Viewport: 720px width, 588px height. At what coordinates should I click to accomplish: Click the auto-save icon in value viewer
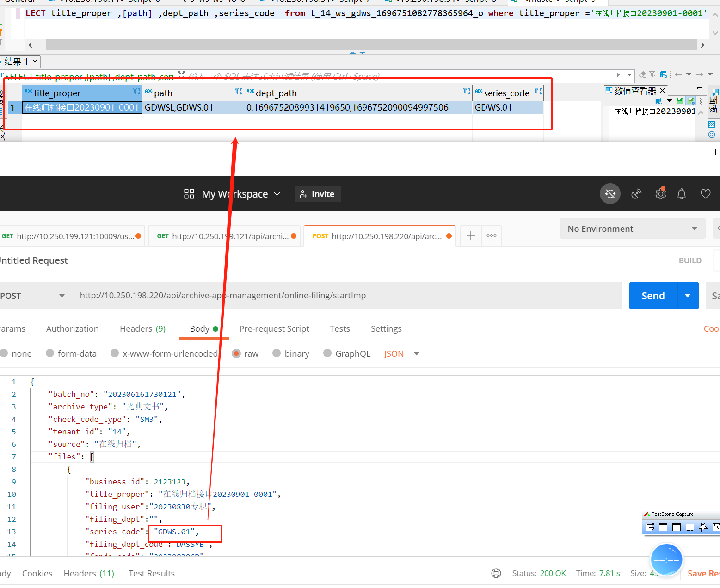tap(691, 101)
